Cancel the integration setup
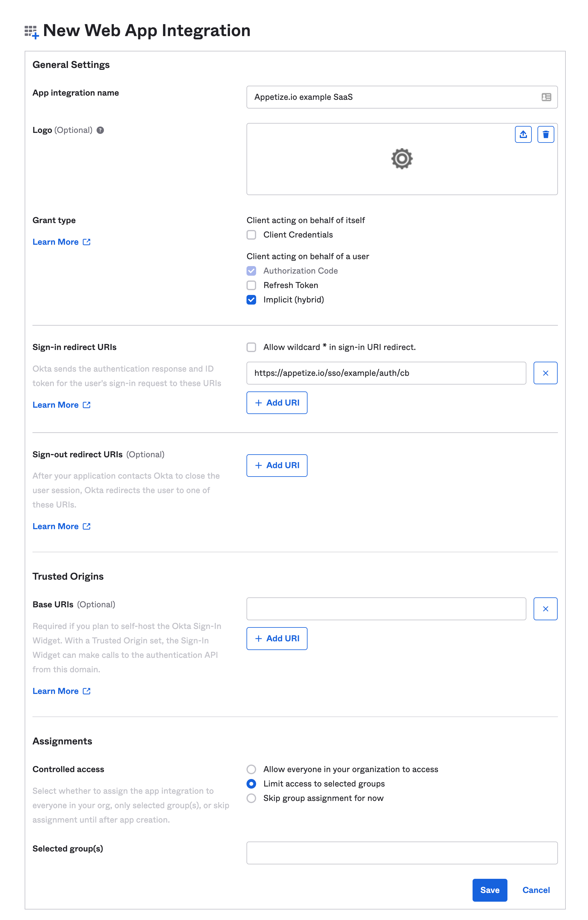588x920 pixels. [x=536, y=890]
